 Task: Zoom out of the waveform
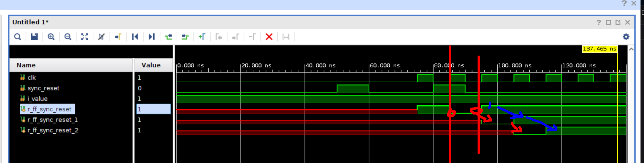tap(68, 37)
